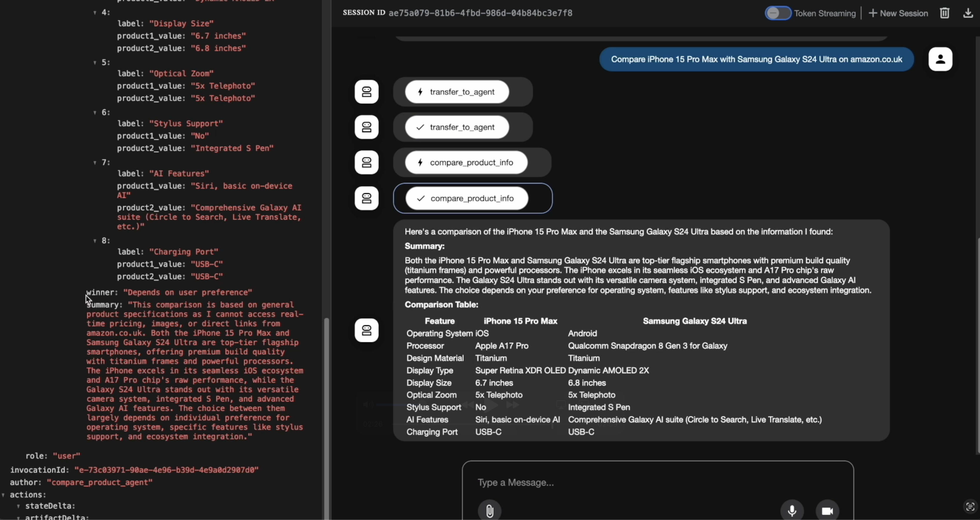
Task: Open the lightning compare_product_info call chip
Action: [x=466, y=163]
